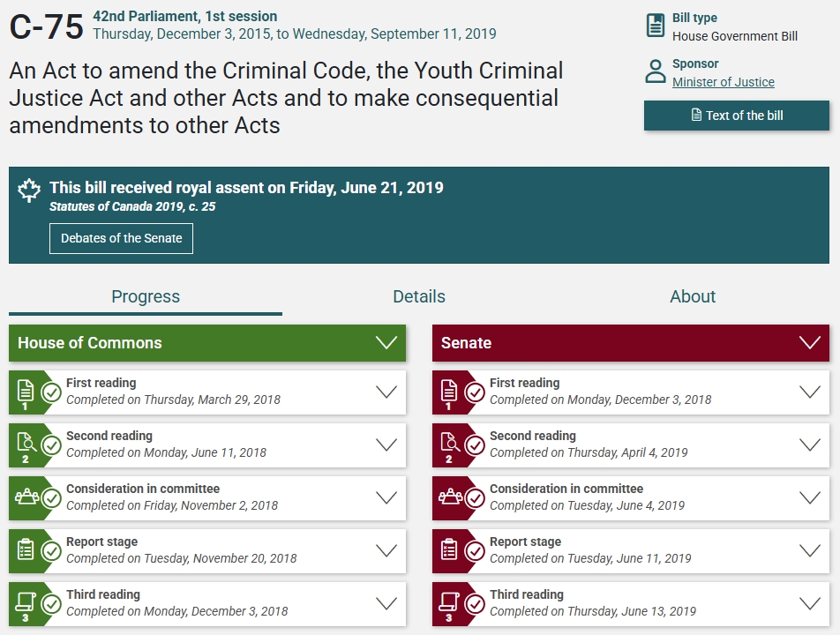The height and width of the screenshot is (635, 840).
Task: Click the Senate committee consideration icon
Action: 450,497
